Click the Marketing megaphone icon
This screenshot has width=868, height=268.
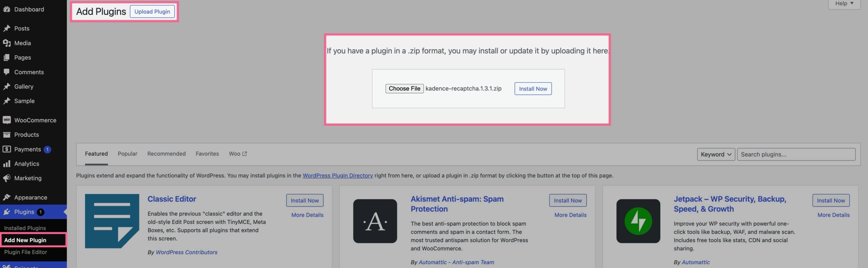pyautogui.click(x=6, y=178)
